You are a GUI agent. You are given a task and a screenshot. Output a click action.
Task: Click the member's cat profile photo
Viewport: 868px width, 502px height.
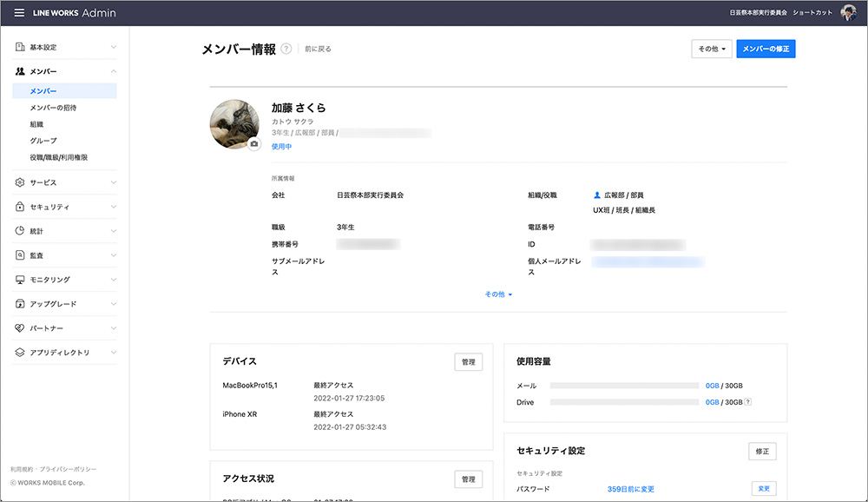[234, 123]
